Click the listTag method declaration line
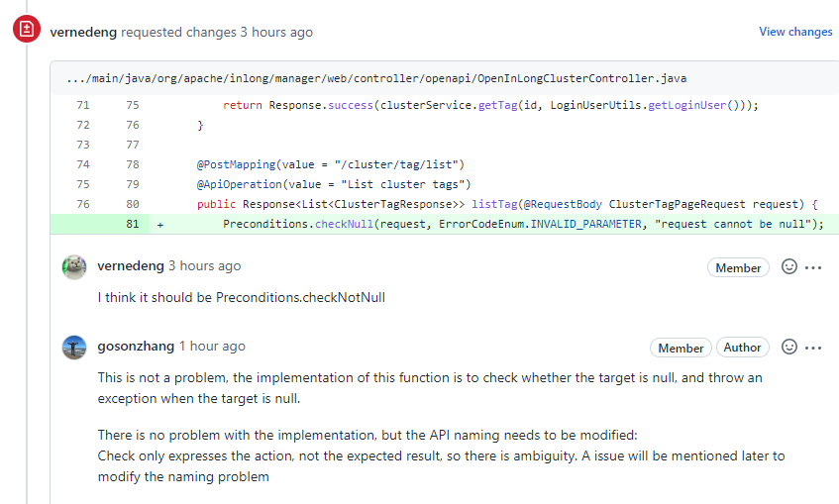 [507, 204]
